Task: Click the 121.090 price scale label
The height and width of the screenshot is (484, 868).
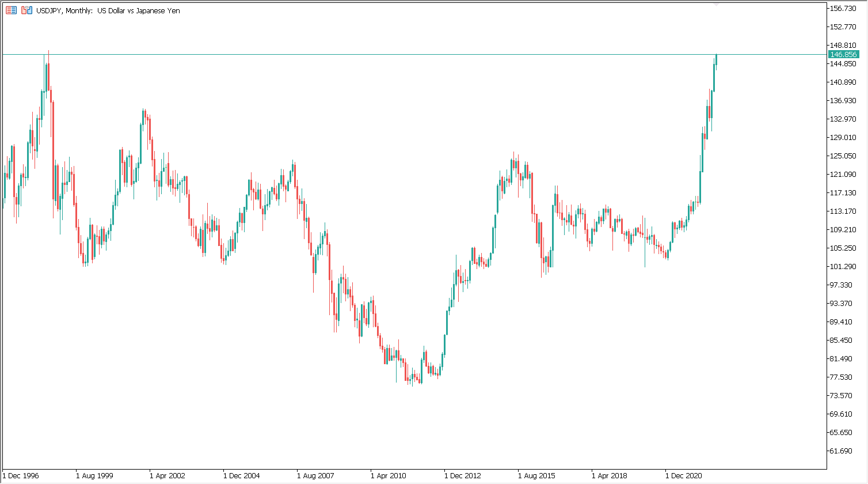Action: [x=844, y=174]
